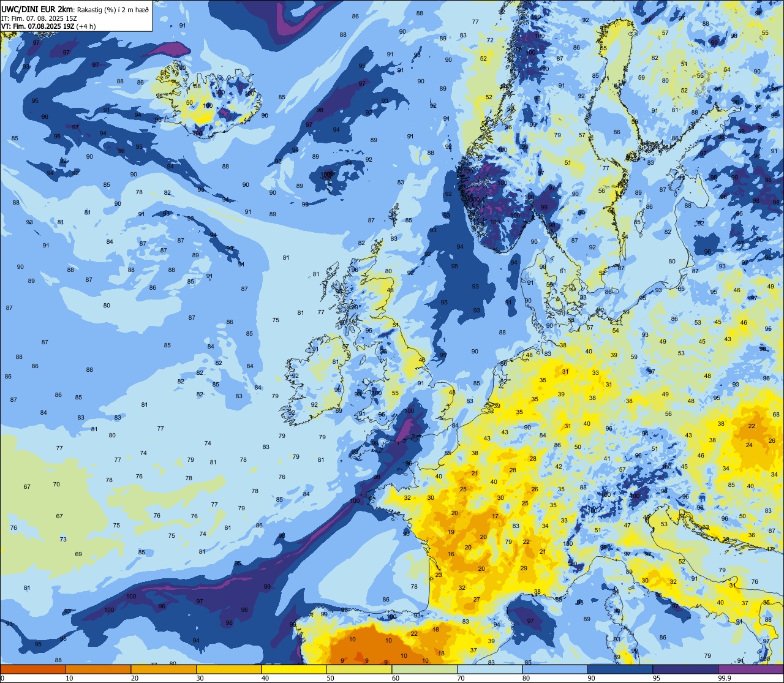Click the '30' tick label on the legend
The height and width of the screenshot is (683, 784).
point(200,678)
